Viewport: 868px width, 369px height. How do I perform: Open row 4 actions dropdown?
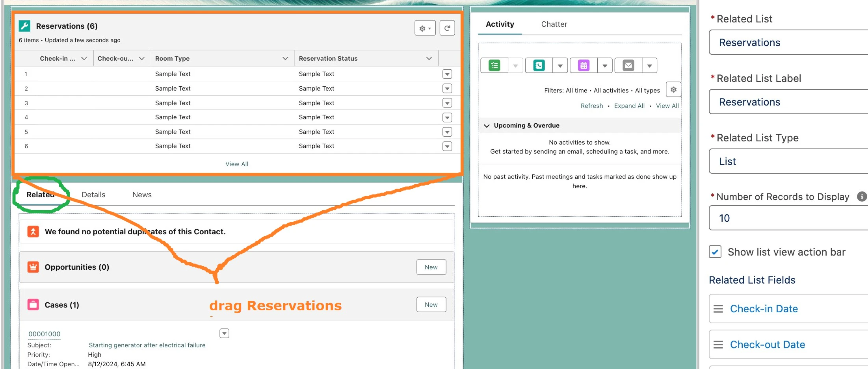tap(447, 117)
